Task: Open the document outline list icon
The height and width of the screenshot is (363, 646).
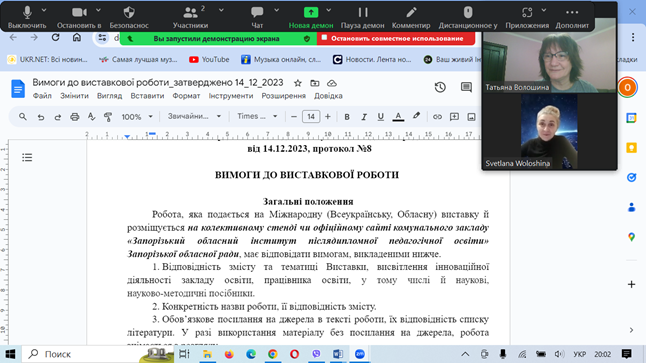Action: click(x=27, y=157)
